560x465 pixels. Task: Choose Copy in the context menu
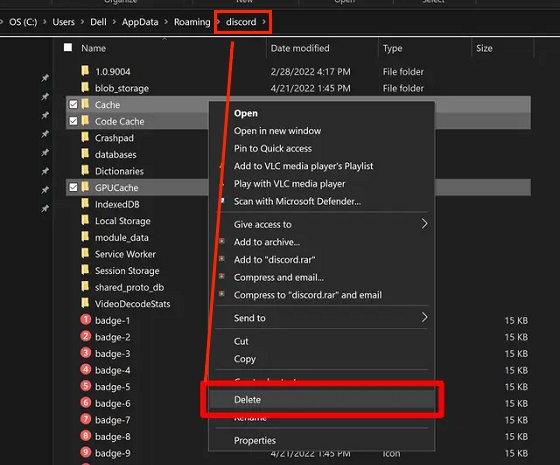point(321,359)
